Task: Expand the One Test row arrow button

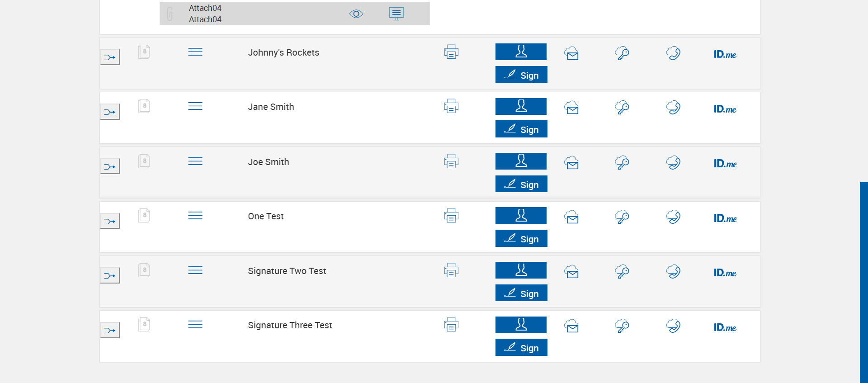Action: click(110, 222)
